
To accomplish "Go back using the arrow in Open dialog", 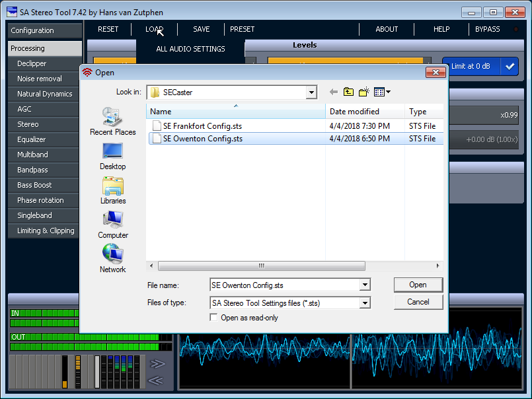I will [334, 92].
